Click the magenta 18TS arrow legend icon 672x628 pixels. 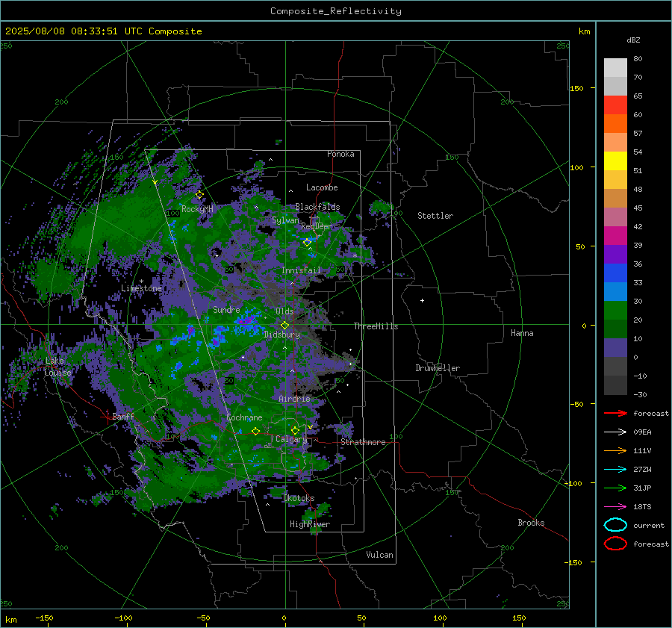615,507
